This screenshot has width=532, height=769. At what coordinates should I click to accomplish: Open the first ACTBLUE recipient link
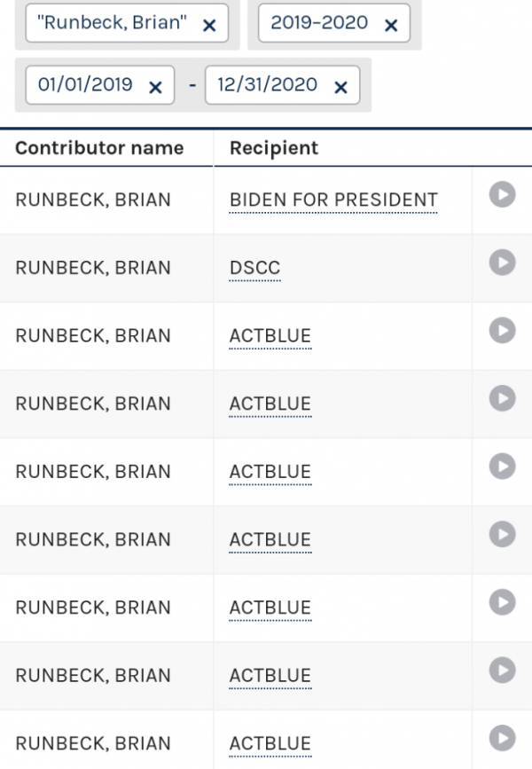270,336
